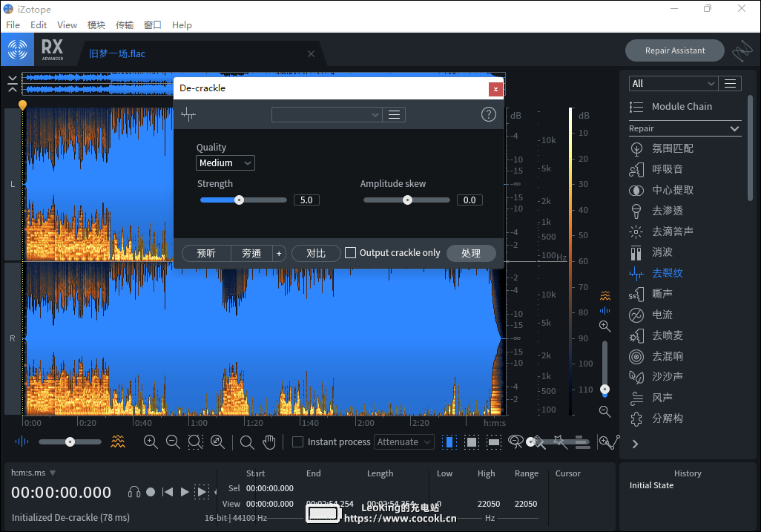The height and width of the screenshot is (532, 761).
Task: Click the 旁通 bypass button
Action: (x=251, y=253)
